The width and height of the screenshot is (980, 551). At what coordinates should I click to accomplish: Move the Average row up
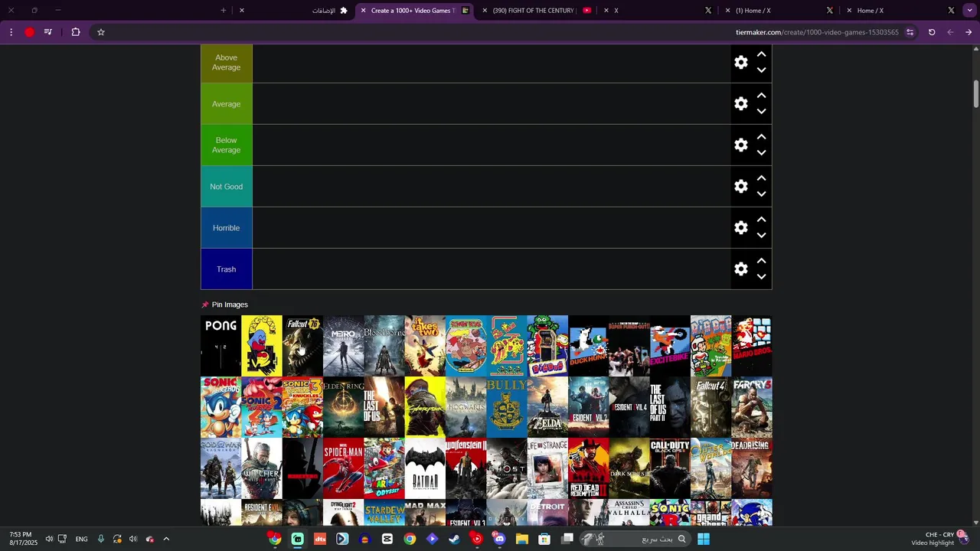[x=761, y=96]
